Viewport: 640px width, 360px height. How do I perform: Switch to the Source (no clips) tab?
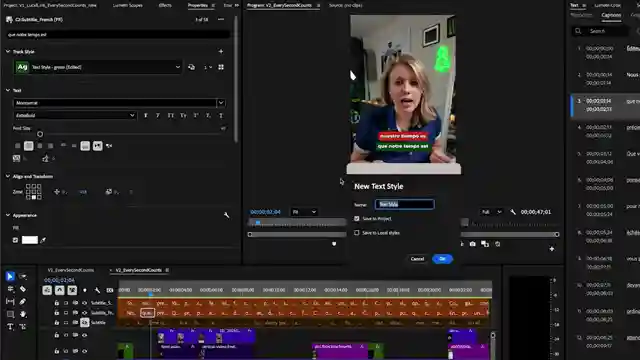pyautogui.click(x=345, y=5)
